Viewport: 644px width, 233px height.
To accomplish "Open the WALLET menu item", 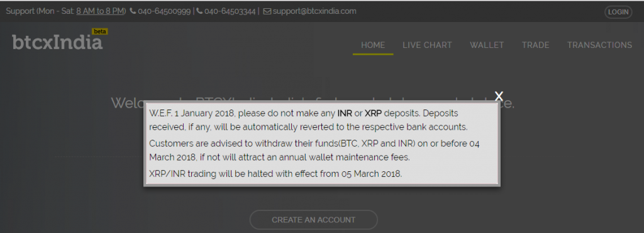I will coord(487,45).
